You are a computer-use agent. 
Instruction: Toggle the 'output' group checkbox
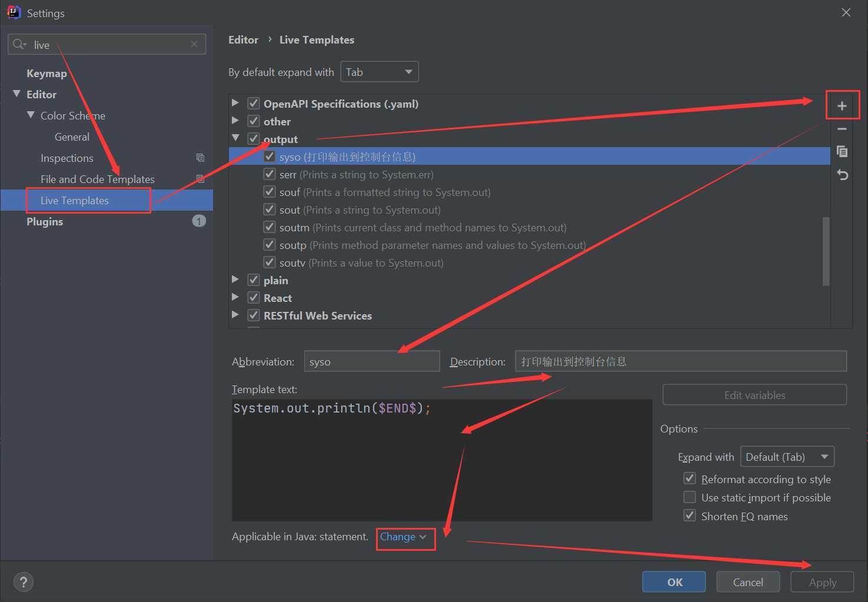coord(254,138)
